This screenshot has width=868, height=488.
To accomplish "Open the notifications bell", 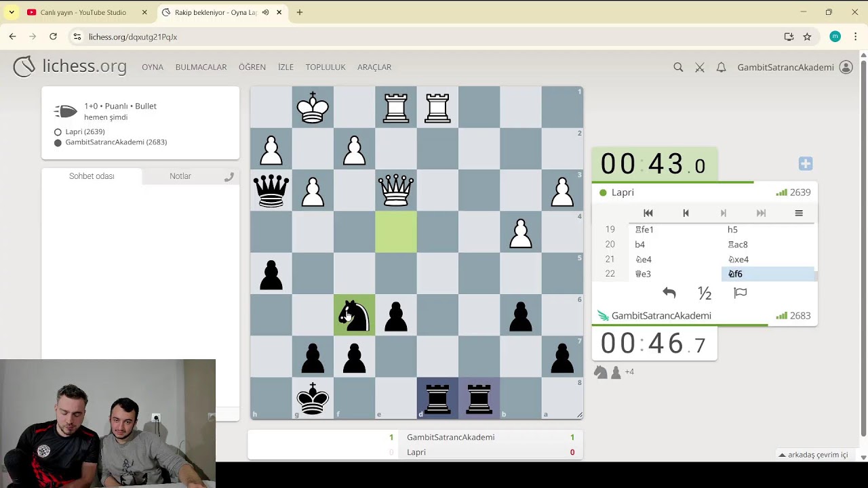I will click(x=722, y=67).
